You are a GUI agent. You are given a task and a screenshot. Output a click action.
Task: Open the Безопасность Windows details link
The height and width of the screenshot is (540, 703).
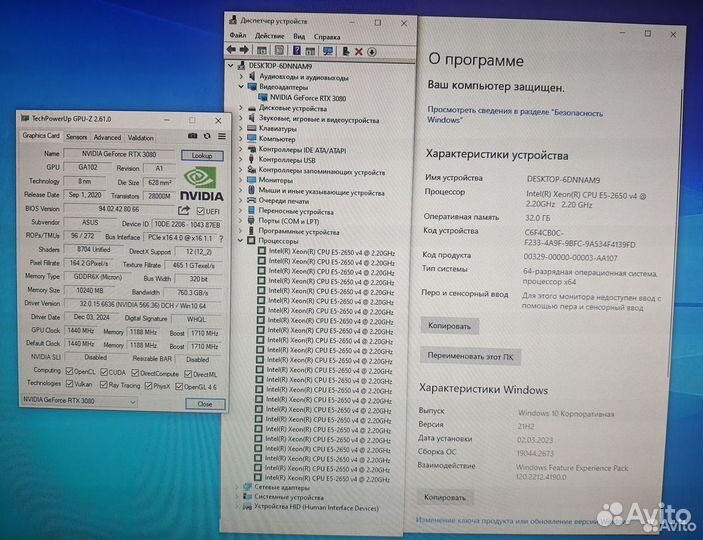(x=515, y=115)
